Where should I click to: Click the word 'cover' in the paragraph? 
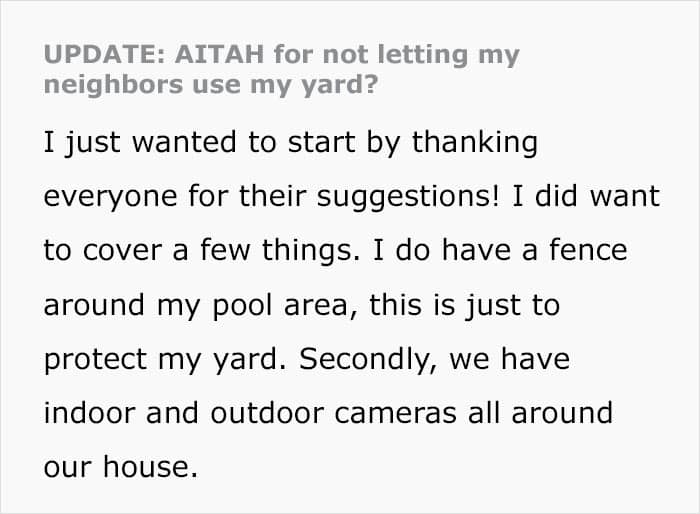122,251
